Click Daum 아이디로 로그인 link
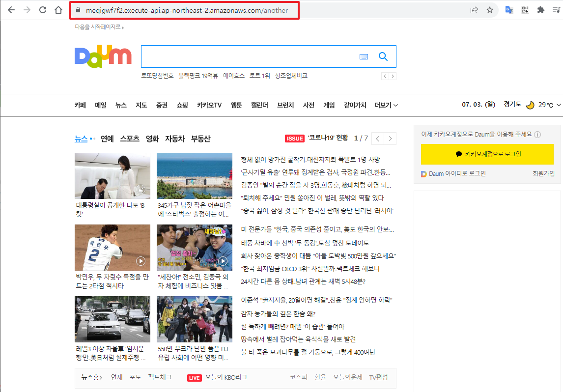 click(x=453, y=174)
